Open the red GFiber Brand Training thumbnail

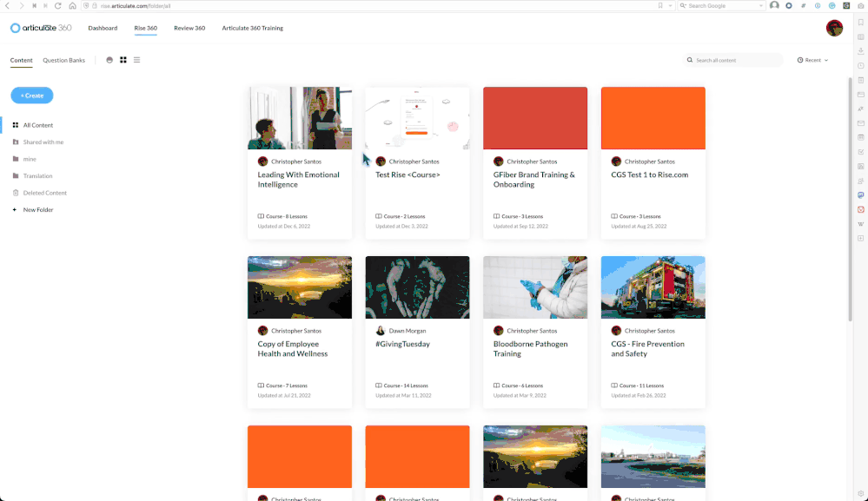534,118
